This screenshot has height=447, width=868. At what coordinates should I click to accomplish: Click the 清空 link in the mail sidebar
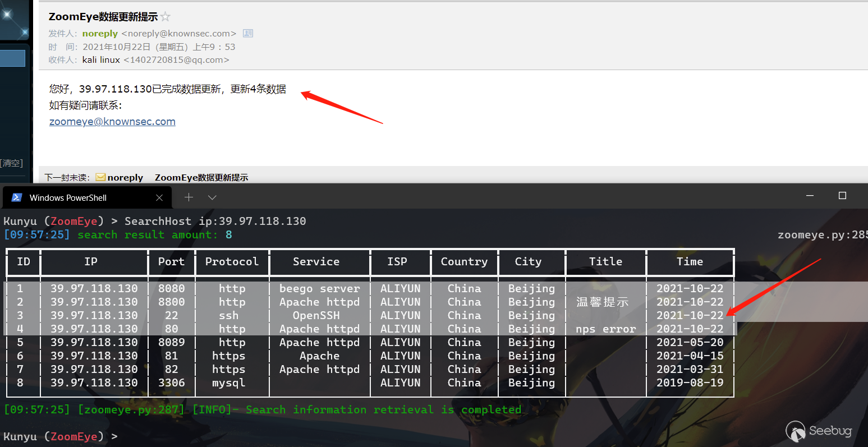click(11, 163)
